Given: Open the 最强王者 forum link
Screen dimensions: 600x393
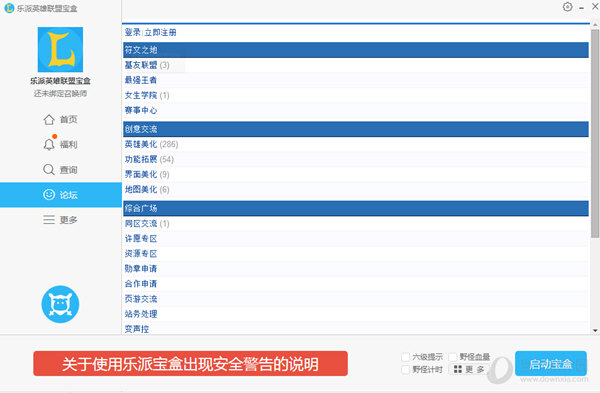Looking at the screenshot, I should pos(141,80).
